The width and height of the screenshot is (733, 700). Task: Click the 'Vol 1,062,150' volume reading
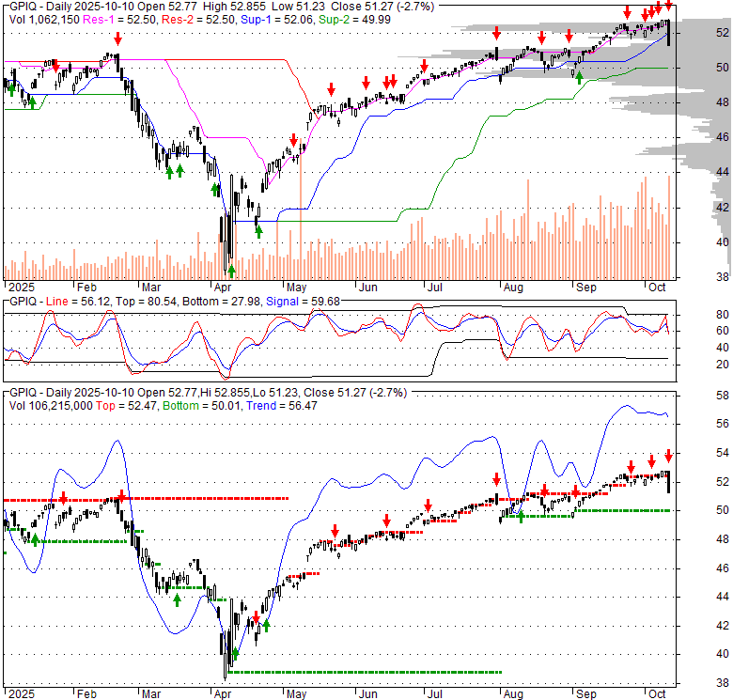tap(44, 20)
